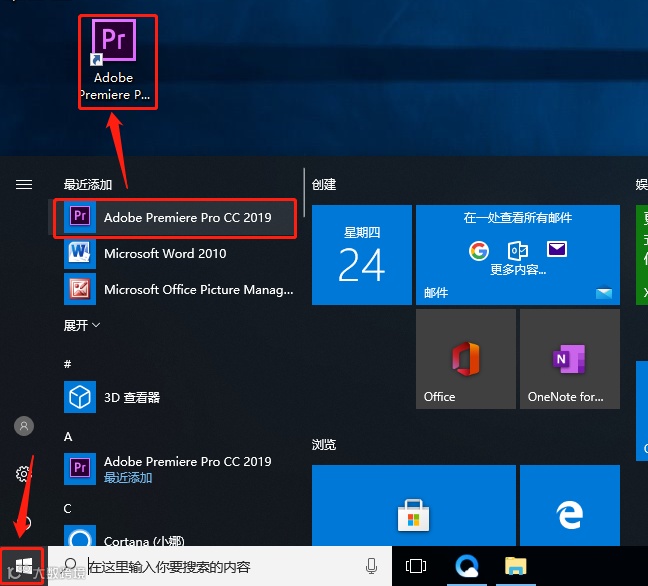
Task: Open the OneNote for... tile
Action: click(x=570, y=359)
